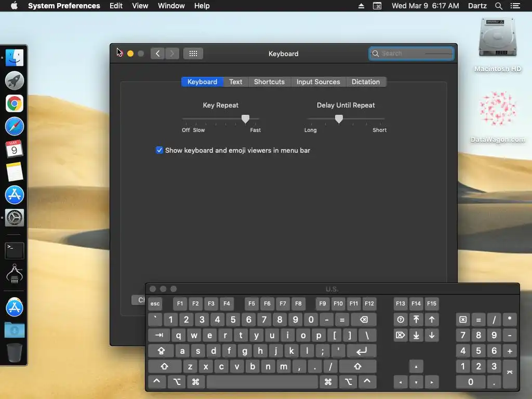Switch to the Text tab
The image size is (532, 399).
pyautogui.click(x=235, y=82)
